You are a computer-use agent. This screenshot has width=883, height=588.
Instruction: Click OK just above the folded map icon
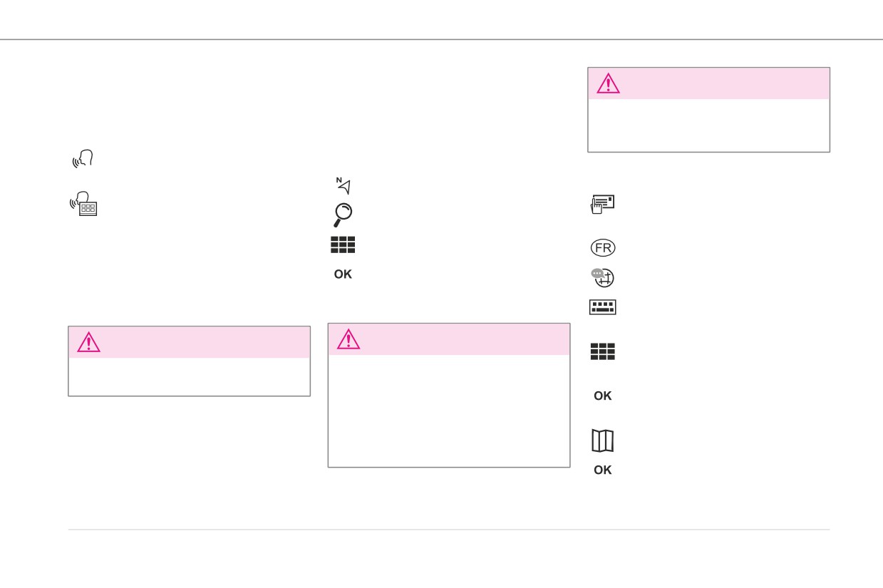point(603,396)
